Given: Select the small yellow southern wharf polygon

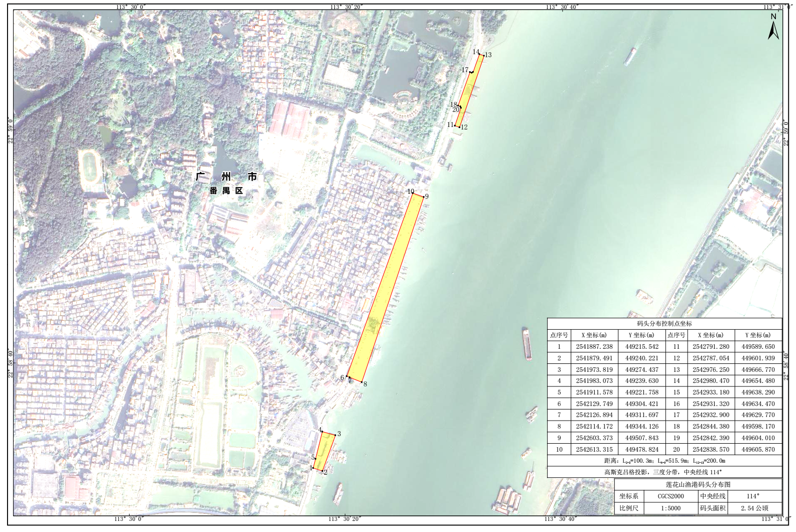Looking at the screenshot, I should click(324, 451).
